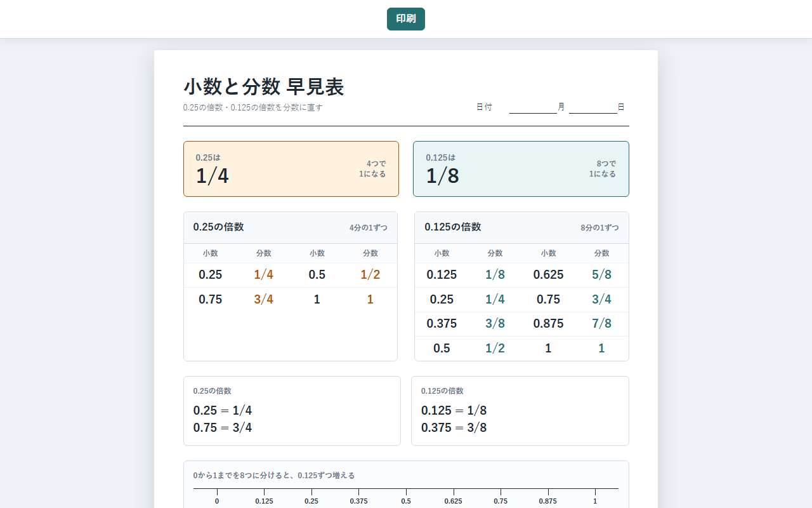Select the blank month field before 月

(x=534, y=107)
